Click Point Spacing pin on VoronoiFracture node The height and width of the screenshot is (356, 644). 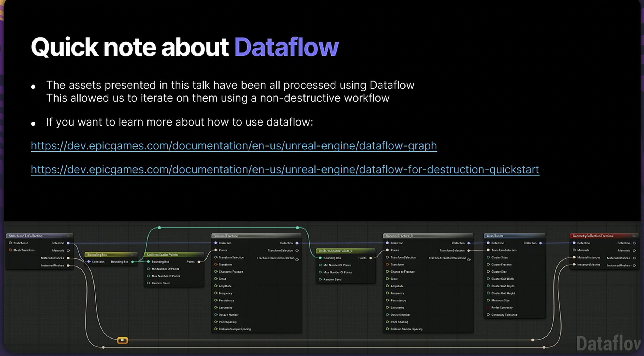click(x=216, y=322)
